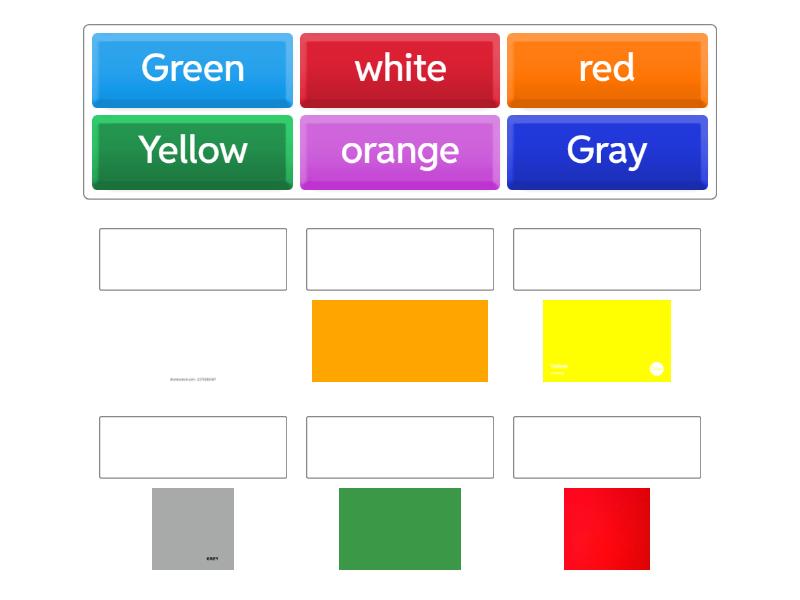
Task: Click the answer box above the yellow swatch
Action: [607, 259]
